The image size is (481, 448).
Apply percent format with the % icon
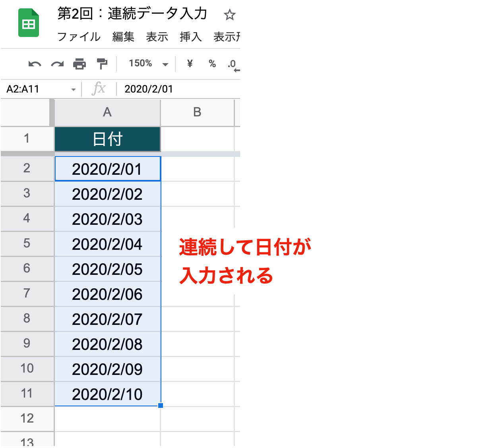(x=212, y=64)
